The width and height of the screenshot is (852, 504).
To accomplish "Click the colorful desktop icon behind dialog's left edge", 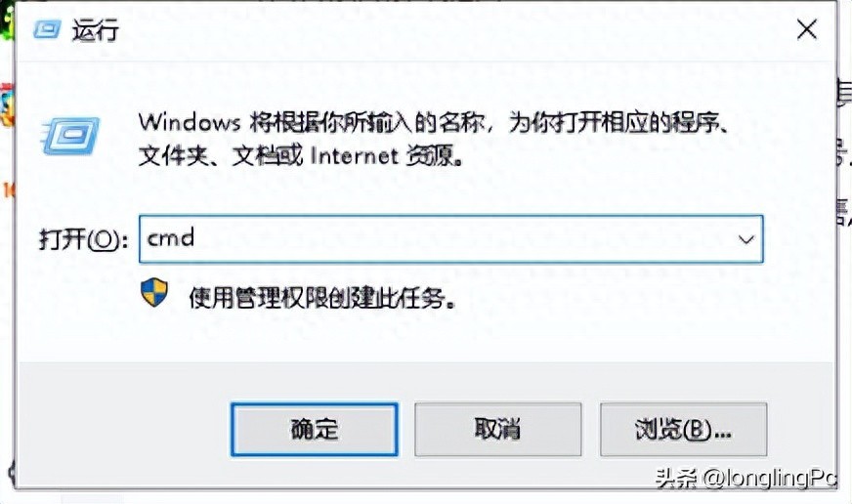I will [x=7, y=104].
